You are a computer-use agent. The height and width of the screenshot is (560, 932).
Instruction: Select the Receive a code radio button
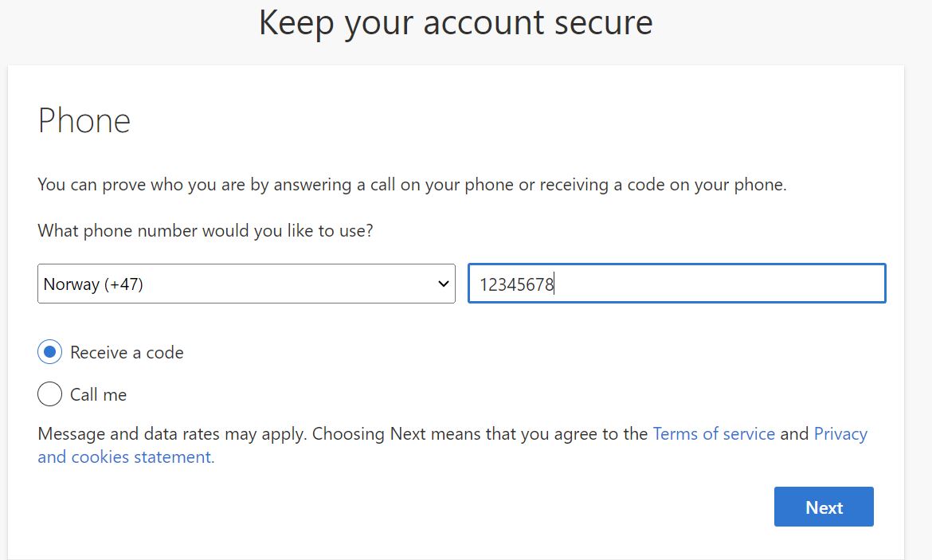49,352
